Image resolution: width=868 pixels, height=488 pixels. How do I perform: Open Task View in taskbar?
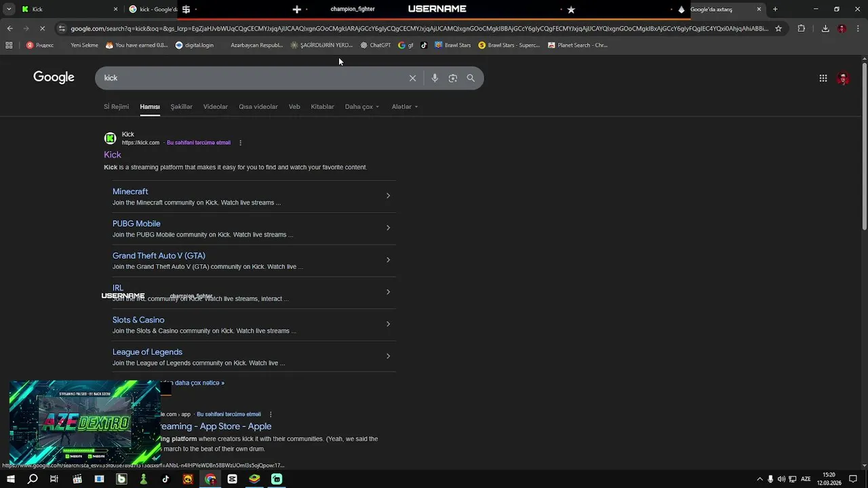54,479
